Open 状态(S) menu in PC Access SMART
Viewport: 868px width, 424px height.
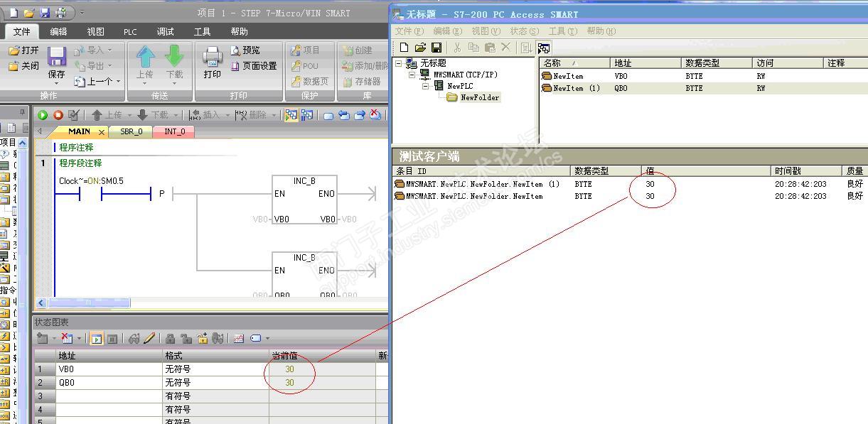pyautogui.click(x=524, y=31)
